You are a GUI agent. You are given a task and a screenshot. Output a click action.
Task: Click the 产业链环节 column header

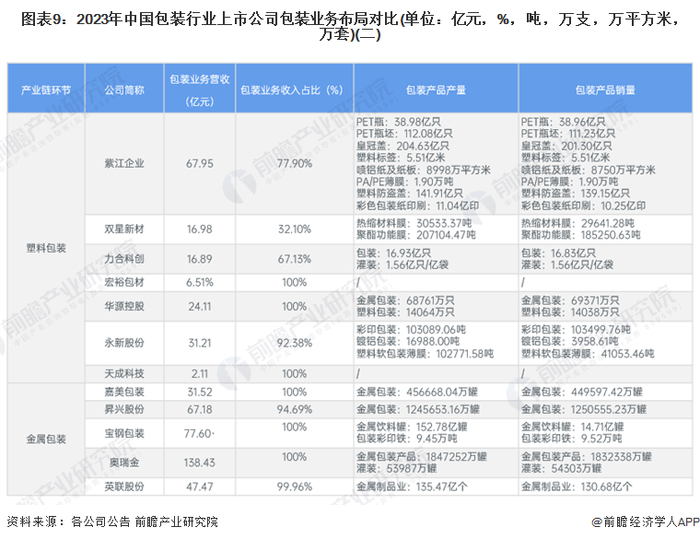[46, 90]
